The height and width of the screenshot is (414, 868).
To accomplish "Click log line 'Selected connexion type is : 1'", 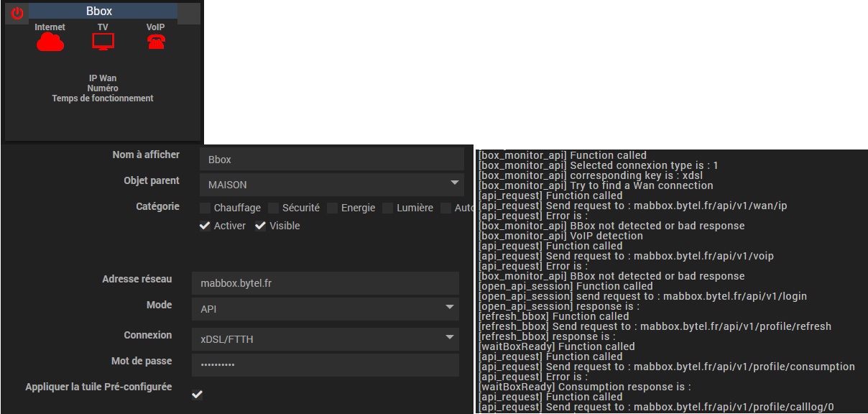I will tap(599, 165).
